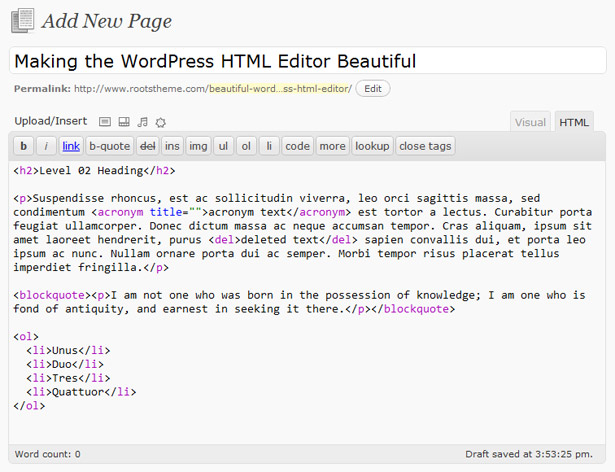This screenshot has height=472, width=615.
Task: Toggle bold with the b button
Action: (24, 146)
